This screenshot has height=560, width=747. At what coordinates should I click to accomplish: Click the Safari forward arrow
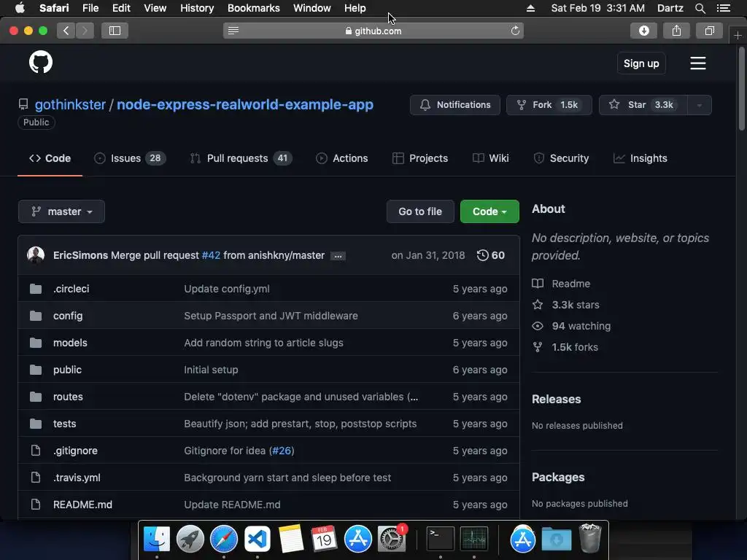[85, 31]
